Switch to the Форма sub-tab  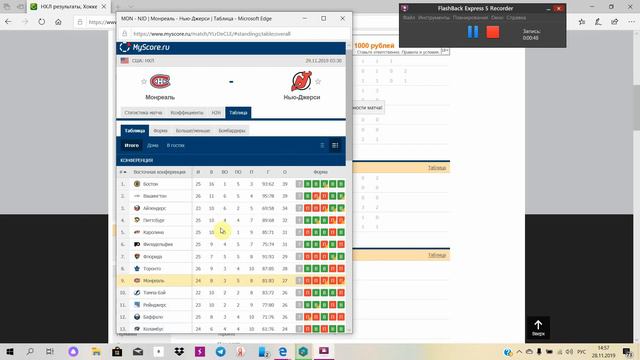pos(160,131)
